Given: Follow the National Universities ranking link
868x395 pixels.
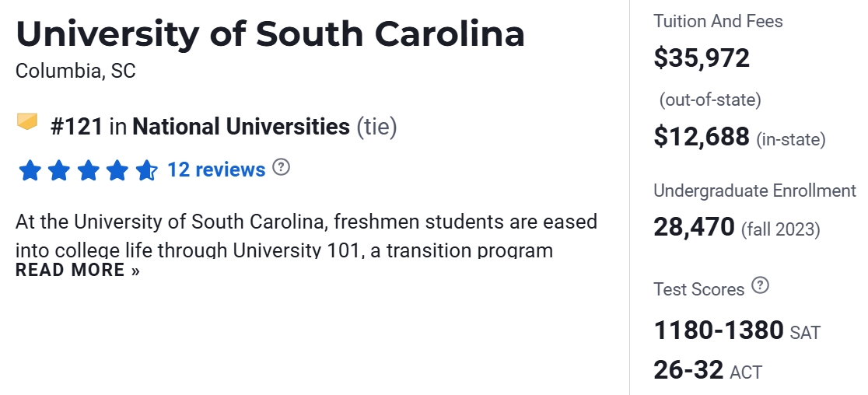Looking at the screenshot, I should 241,127.
